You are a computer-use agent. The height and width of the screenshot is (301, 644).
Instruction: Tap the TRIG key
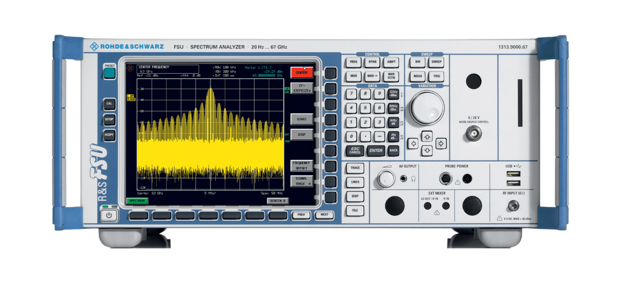coord(437,76)
